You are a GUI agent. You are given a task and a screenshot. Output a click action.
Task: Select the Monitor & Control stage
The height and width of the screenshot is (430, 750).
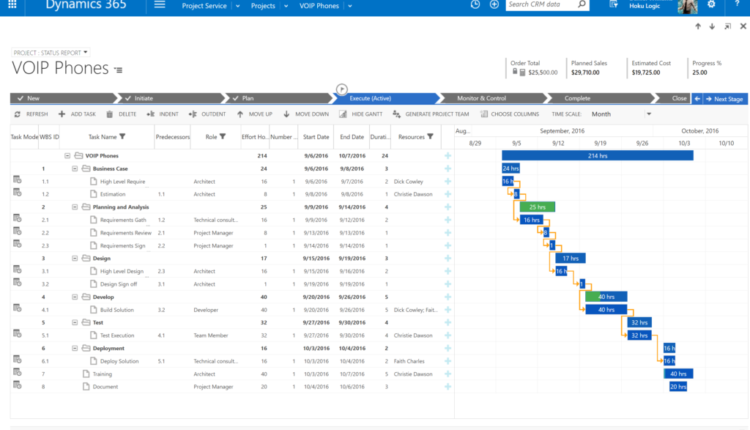(x=481, y=99)
